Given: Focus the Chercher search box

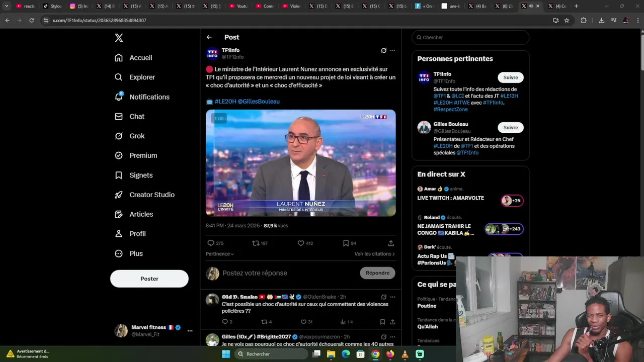Looking at the screenshot, I should [x=470, y=37].
